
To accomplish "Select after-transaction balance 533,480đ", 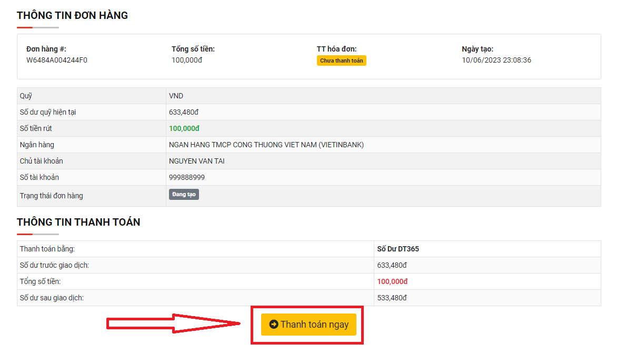I will tap(392, 298).
